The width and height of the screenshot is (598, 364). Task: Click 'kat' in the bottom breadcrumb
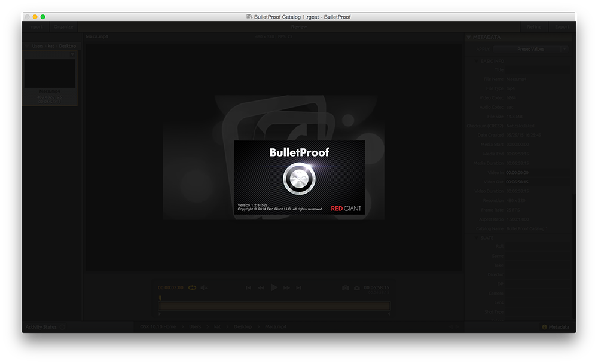click(217, 327)
